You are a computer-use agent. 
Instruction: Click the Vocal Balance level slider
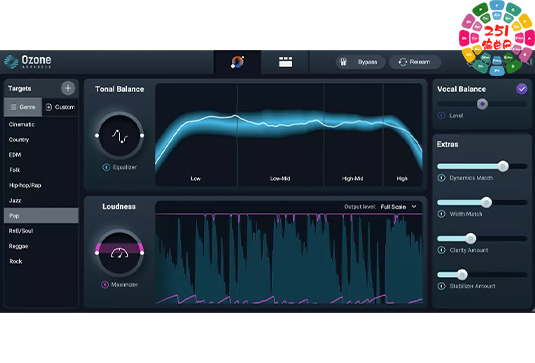coord(482,104)
